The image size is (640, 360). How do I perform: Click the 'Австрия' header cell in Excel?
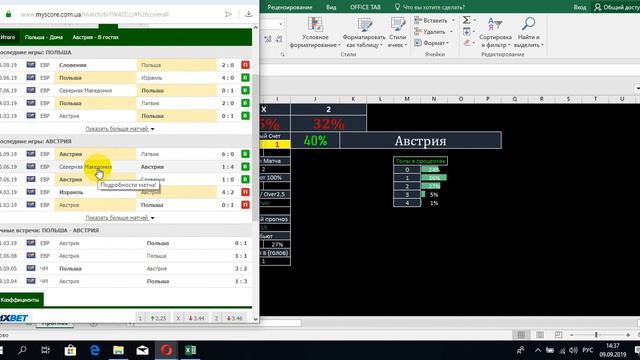pyautogui.click(x=420, y=141)
